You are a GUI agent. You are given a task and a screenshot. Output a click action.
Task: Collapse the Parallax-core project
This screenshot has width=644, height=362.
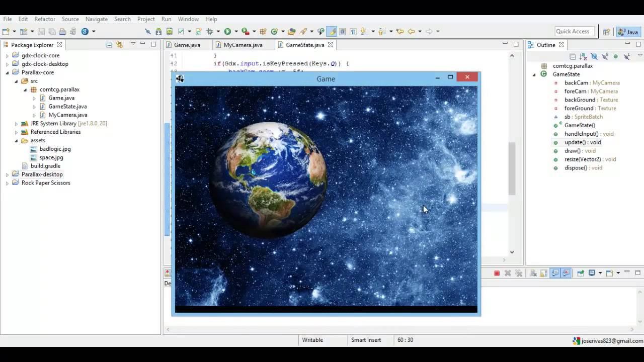point(7,72)
